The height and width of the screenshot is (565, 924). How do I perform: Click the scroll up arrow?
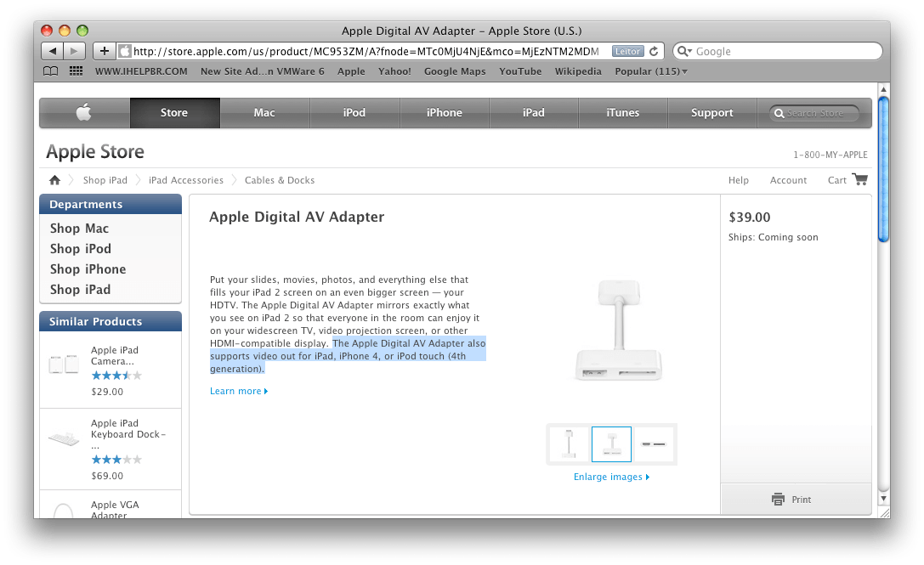tap(883, 89)
